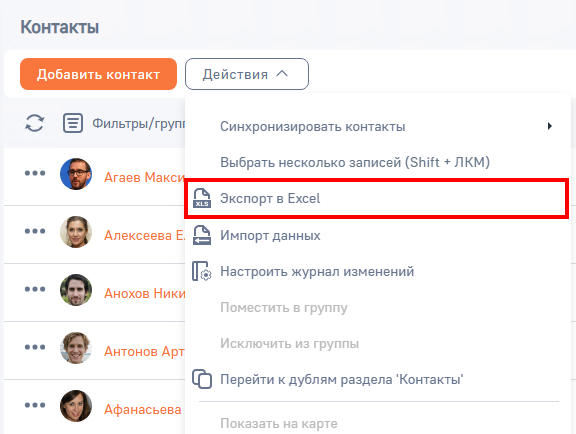Open contact Анохов link

point(144,293)
